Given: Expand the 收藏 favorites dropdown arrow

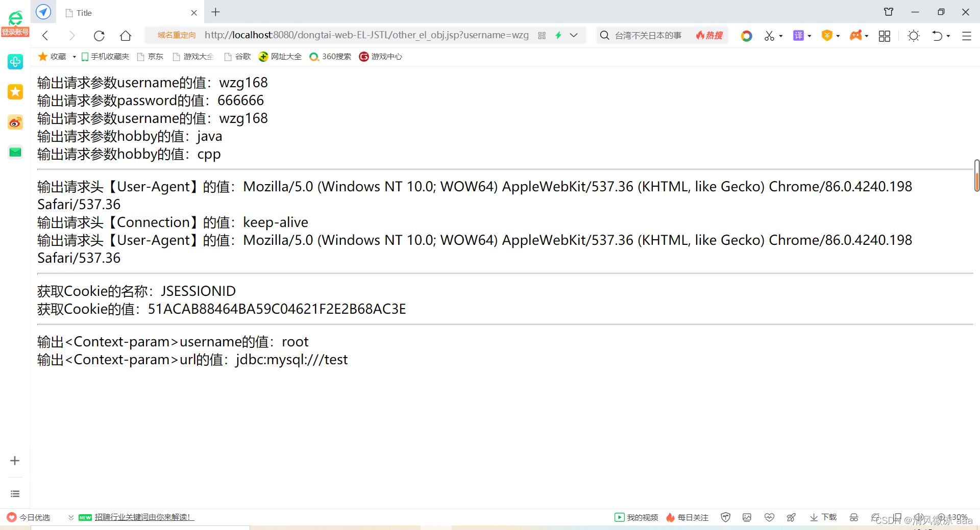Looking at the screenshot, I should tap(74, 57).
